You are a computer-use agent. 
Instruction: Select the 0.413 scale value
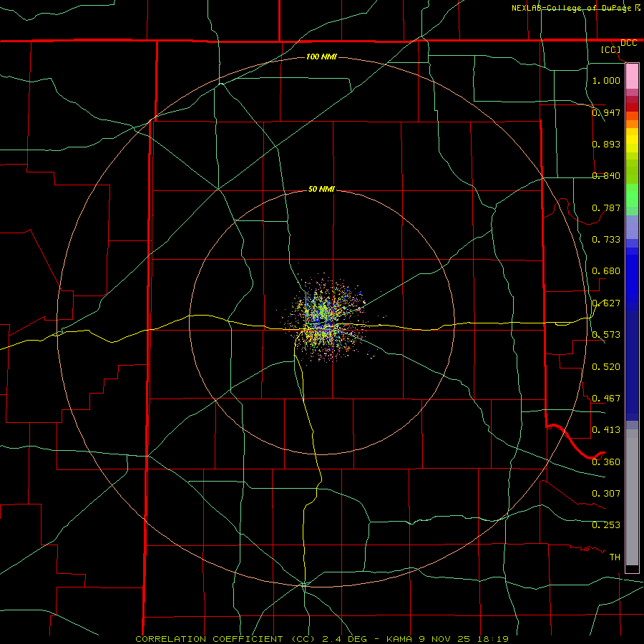point(606,430)
